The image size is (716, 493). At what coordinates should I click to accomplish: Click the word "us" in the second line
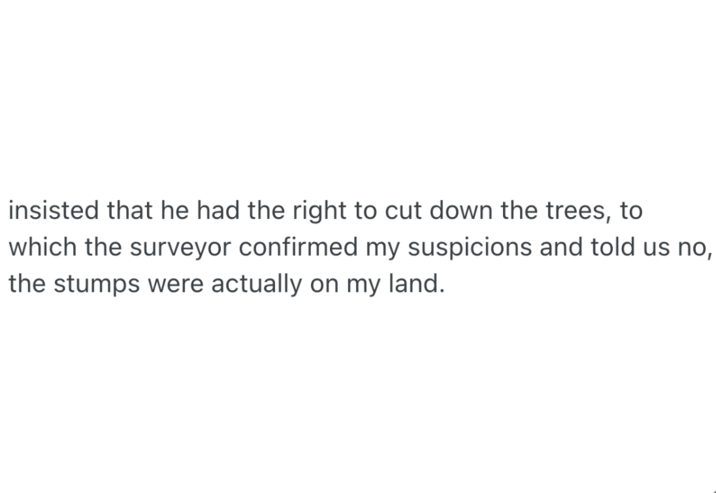pos(643,248)
